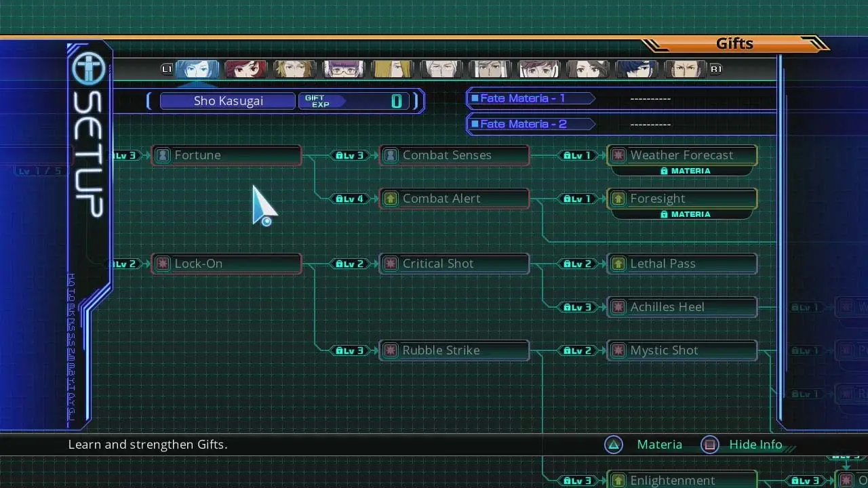The height and width of the screenshot is (488, 868).
Task: Click the Gifts tab header
Action: (x=734, y=44)
